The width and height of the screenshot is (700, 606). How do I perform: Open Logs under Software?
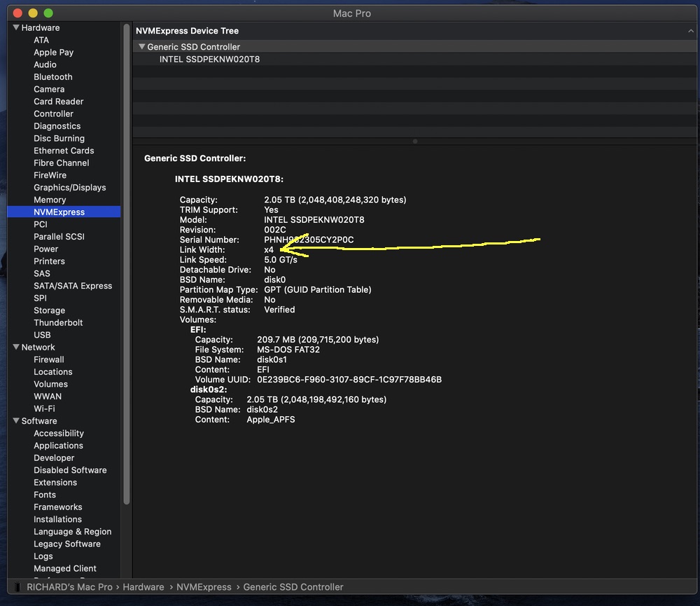[43, 556]
